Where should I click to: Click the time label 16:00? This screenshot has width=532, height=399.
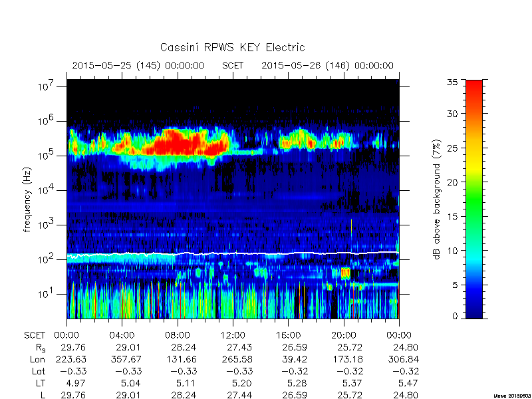[288, 336]
